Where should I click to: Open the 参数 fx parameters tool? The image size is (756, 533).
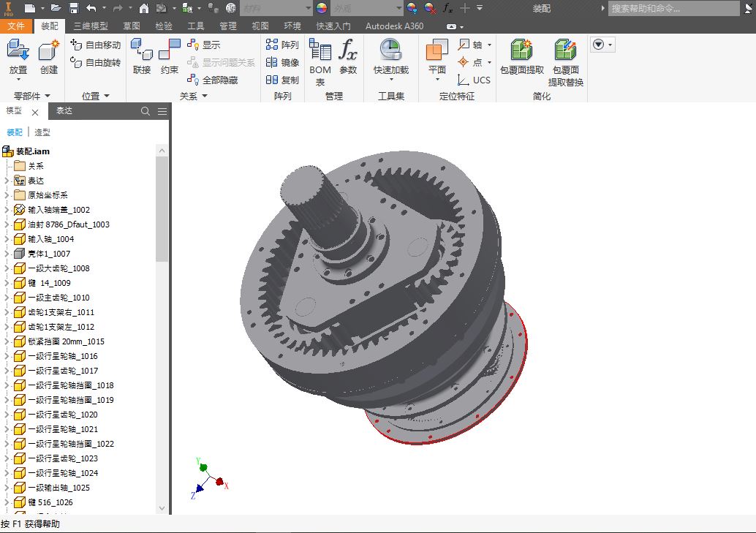[348, 57]
